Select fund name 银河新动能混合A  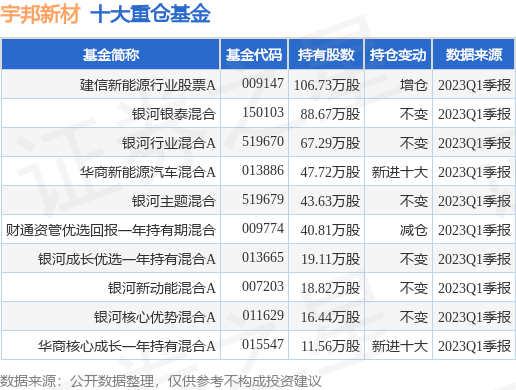pyautogui.click(x=162, y=288)
